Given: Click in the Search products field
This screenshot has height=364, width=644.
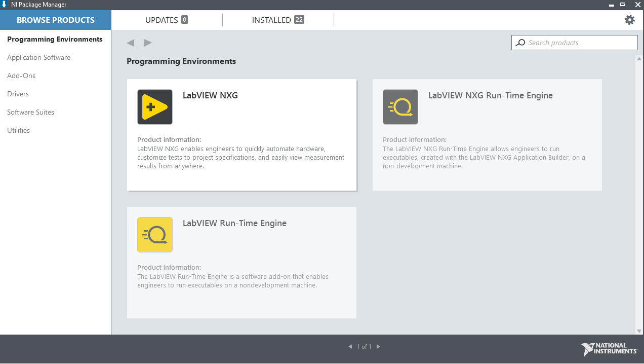Looking at the screenshot, I should coord(575,43).
